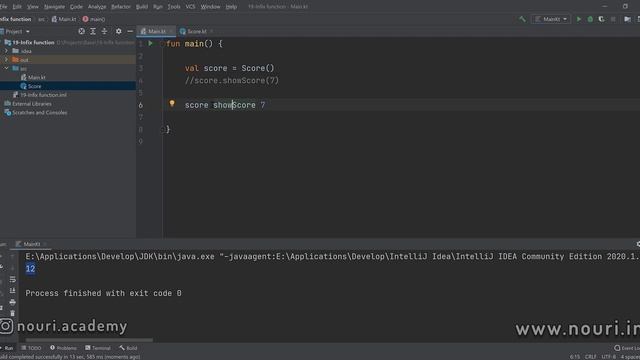This screenshot has width=640, height=360.
Task: Open the Edit menu
Action: [x=17, y=7]
